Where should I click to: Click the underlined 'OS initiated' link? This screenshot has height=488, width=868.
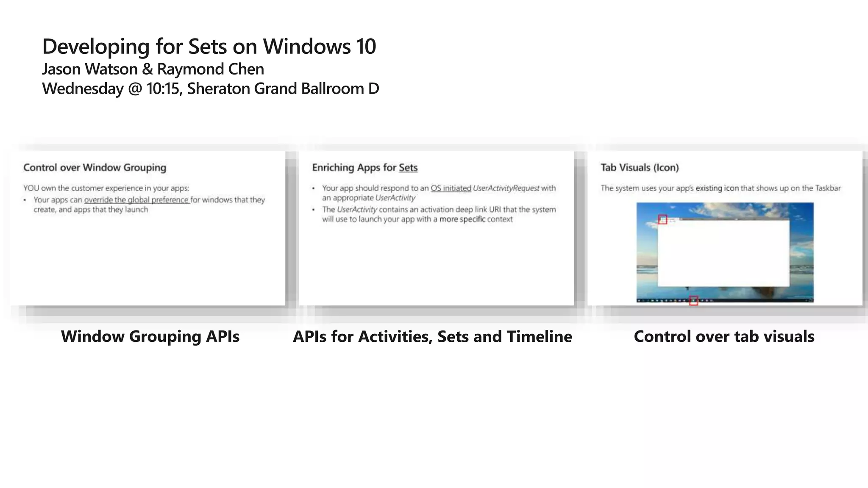451,188
